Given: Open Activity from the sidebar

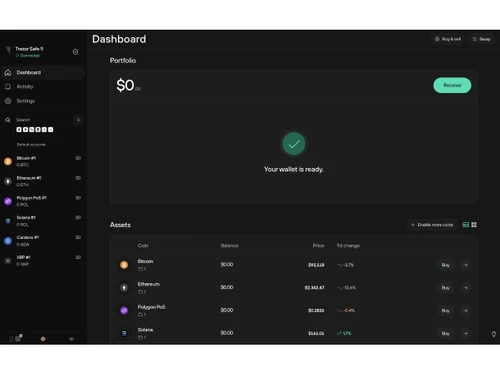Looking at the screenshot, I should tap(43, 87).
